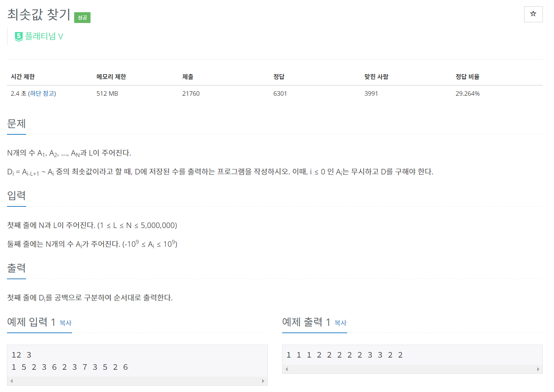Select the 맞힌 사람 count 3991
This screenshot has width=554, height=392.
pos(371,93)
